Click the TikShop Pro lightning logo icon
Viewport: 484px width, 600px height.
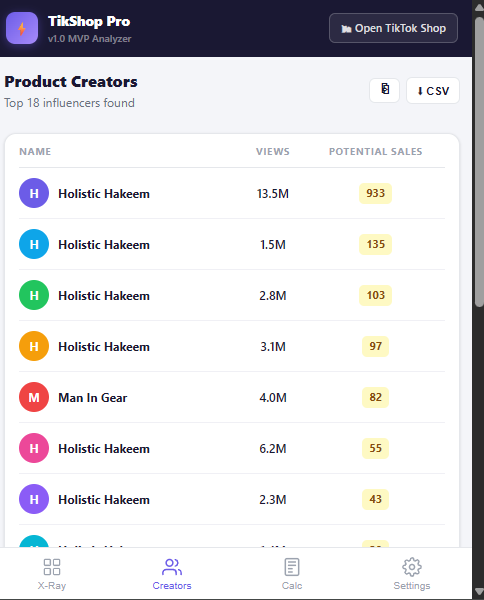pyautogui.click(x=22, y=28)
